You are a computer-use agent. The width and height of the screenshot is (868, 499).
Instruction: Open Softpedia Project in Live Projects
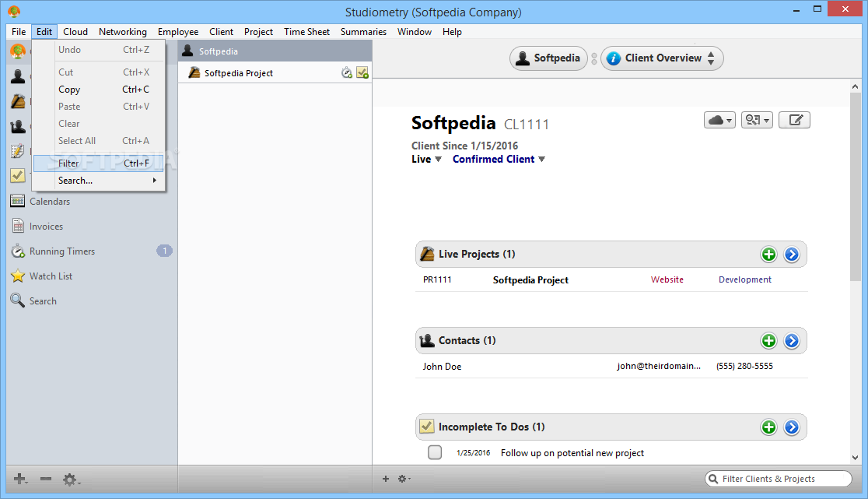[x=530, y=280]
